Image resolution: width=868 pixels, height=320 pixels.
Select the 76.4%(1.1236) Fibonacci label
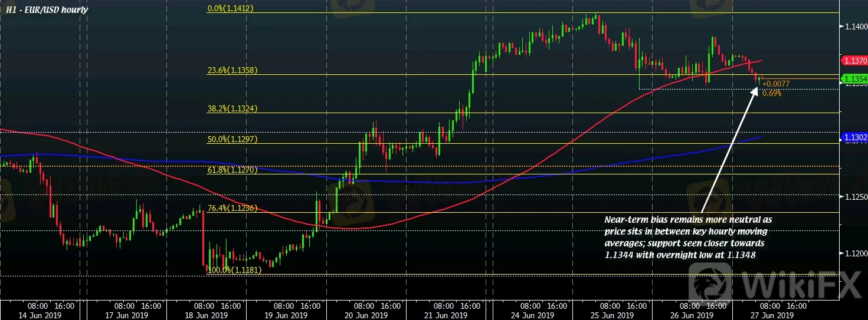[232, 207]
